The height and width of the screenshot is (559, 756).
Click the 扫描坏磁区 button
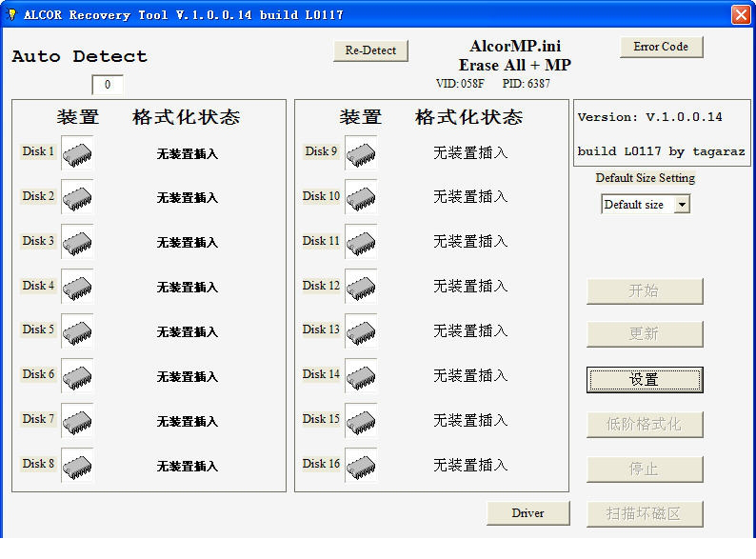coord(645,513)
